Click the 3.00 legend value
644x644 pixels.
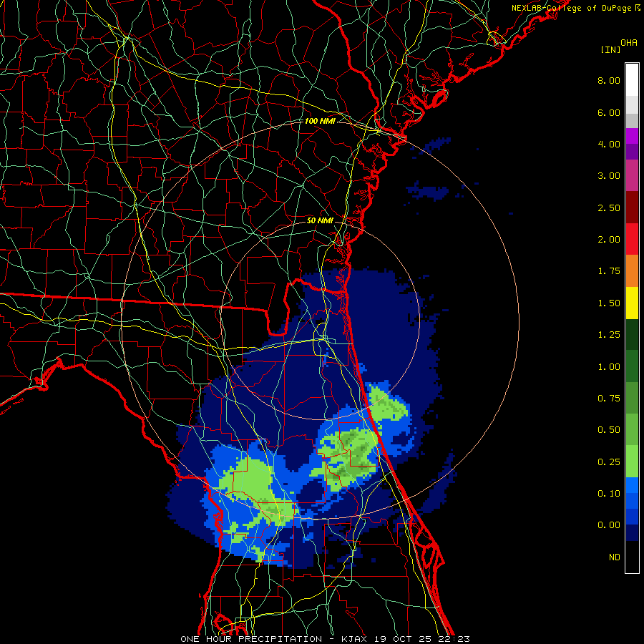(609, 176)
